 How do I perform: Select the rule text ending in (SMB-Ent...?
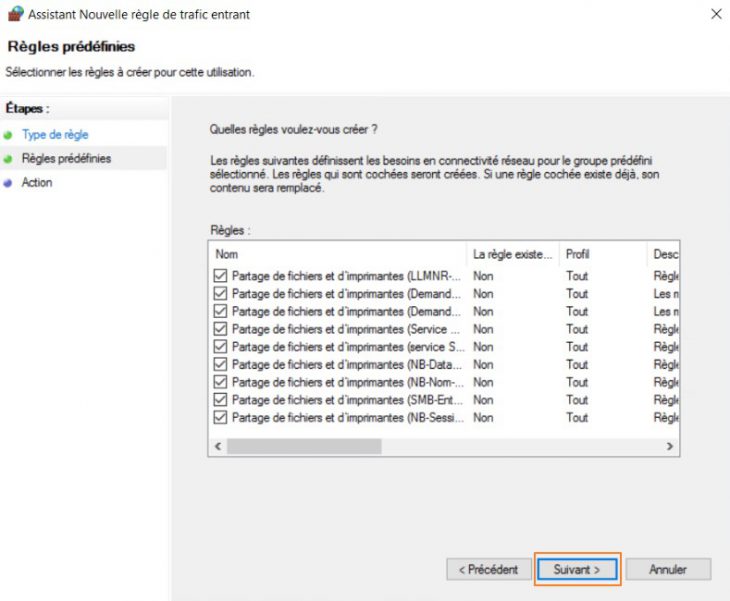(347, 399)
